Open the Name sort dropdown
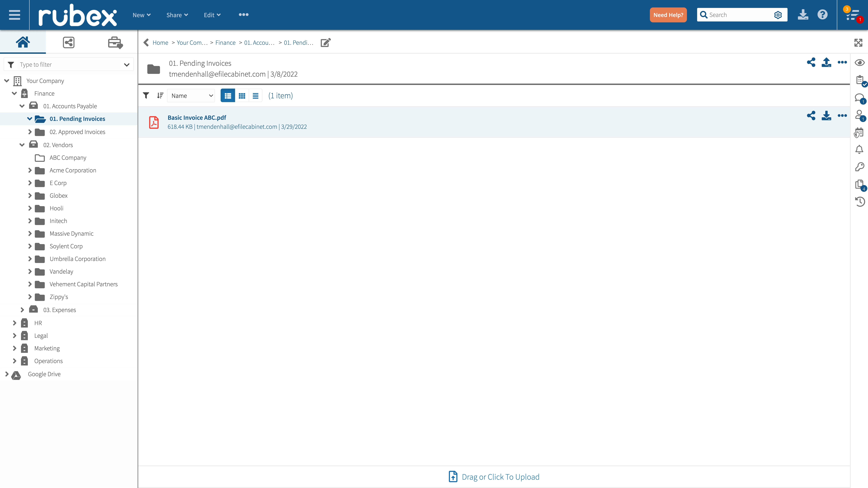The height and width of the screenshot is (488, 868). pyautogui.click(x=191, y=96)
